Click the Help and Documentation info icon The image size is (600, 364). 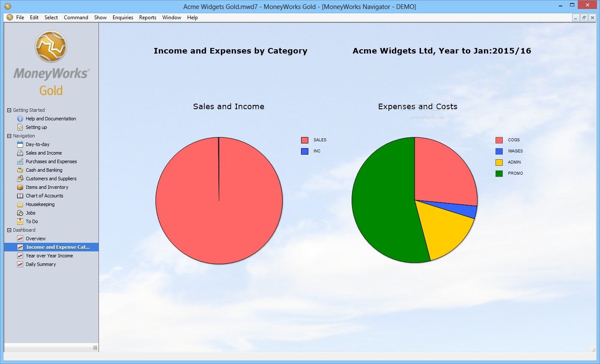coord(20,119)
